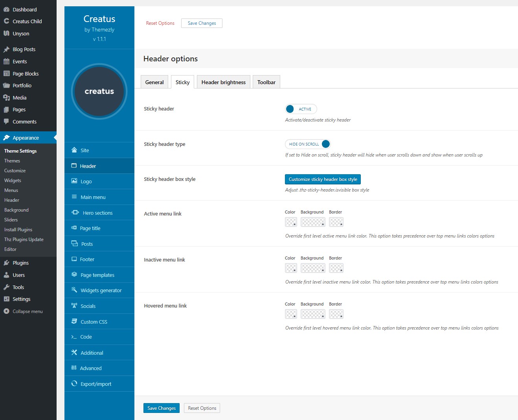
Task: Click the top Reset Options link
Action: (x=160, y=23)
